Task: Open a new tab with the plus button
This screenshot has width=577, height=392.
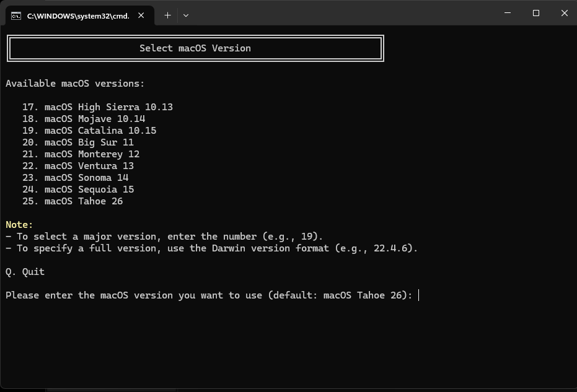Action: [x=167, y=15]
